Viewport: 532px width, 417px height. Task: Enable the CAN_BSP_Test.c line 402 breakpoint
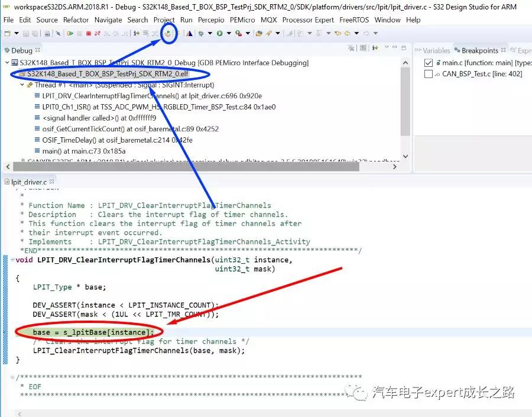[x=429, y=74]
